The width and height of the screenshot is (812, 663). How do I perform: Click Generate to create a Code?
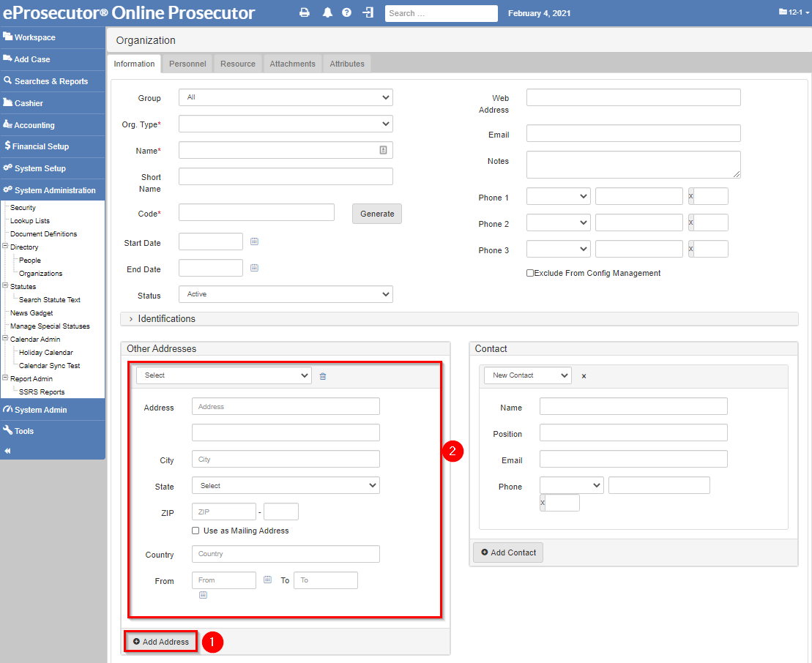pyautogui.click(x=376, y=213)
